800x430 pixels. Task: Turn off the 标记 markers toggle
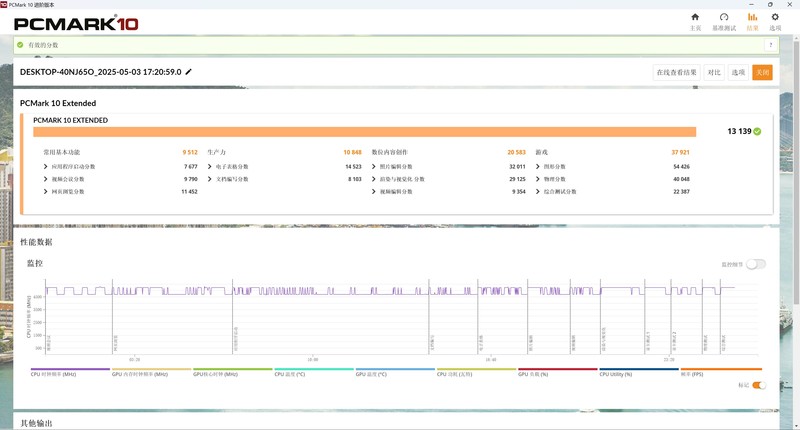pyautogui.click(x=757, y=385)
